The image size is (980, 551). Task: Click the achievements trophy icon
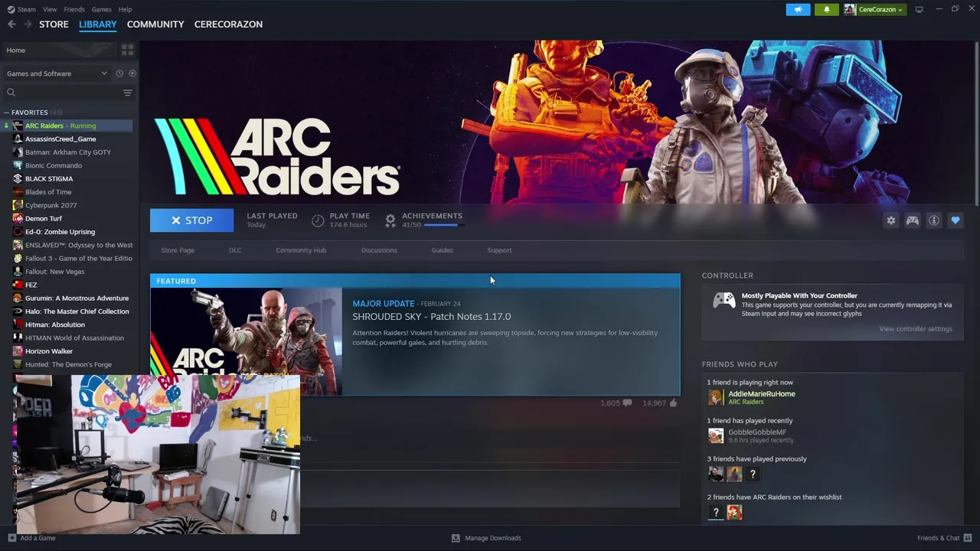(x=390, y=220)
